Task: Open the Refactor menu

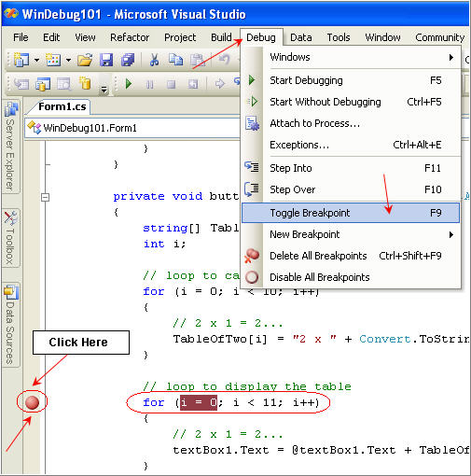Action: pos(130,37)
